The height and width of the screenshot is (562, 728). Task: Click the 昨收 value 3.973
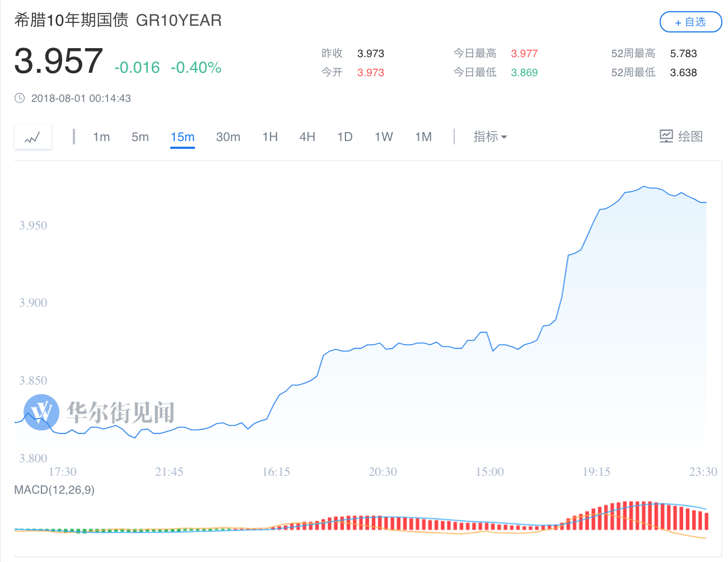(x=371, y=54)
